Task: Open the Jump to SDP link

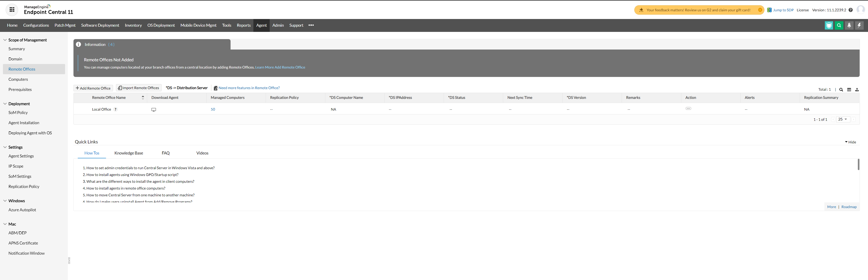Action: click(783, 10)
